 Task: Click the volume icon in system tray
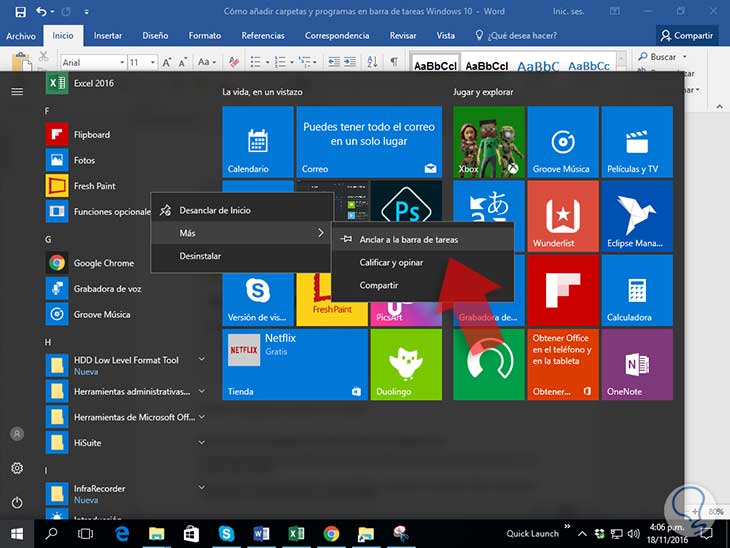coord(633,534)
